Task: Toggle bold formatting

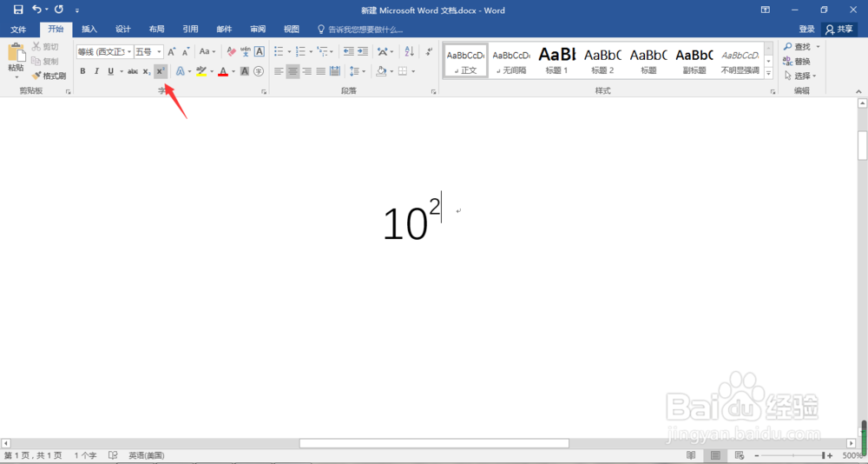Action: click(x=82, y=71)
